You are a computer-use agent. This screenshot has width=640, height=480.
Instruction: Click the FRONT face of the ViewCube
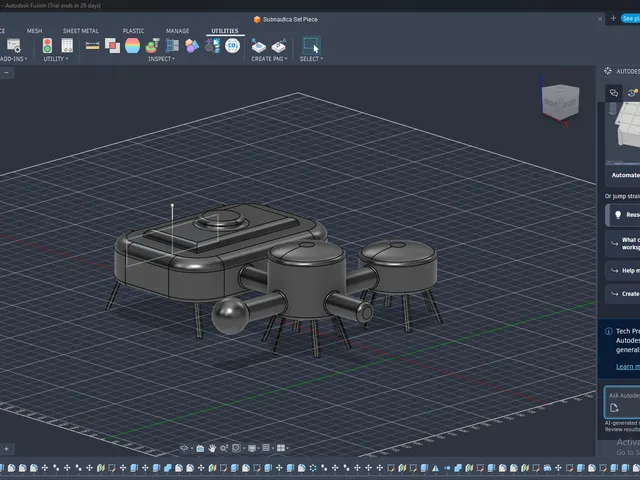551,104
